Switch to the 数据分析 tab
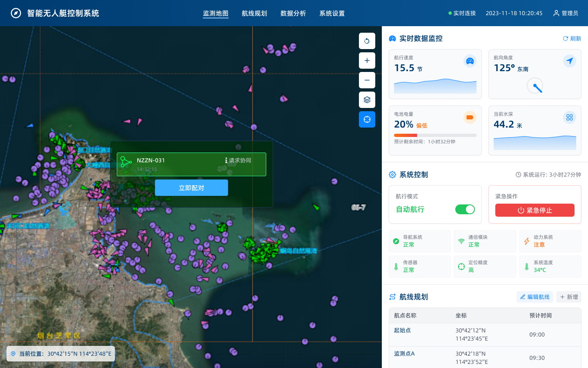 tap(293, 13)
